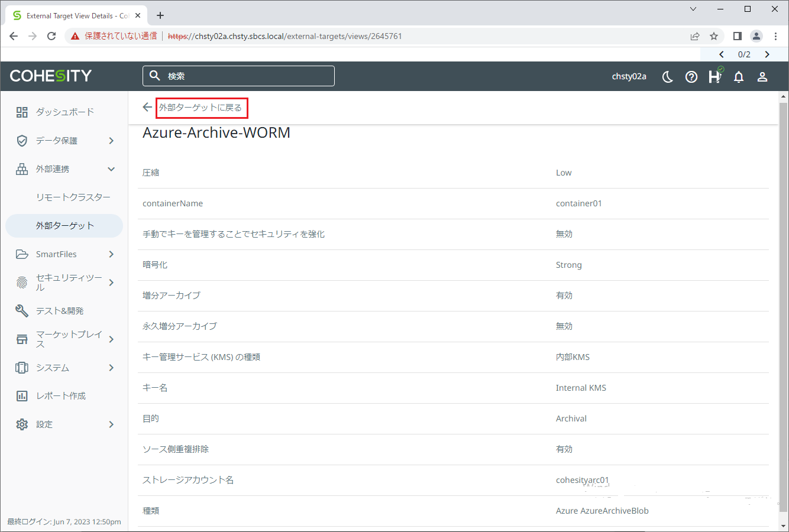The height and width of the screenshot is (532, 789).
Task: Click the 永久増分アーカイブ row label
Action: pyautogui.click(x=180, y=326)
